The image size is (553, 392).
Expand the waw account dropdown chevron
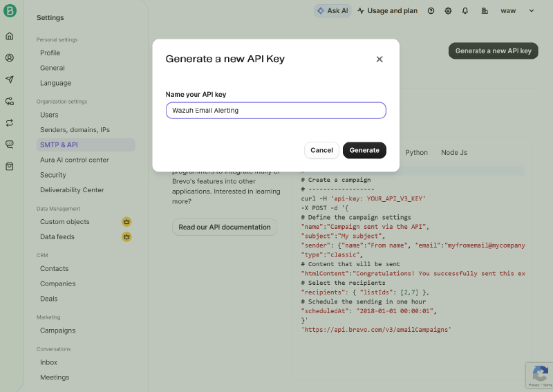(x=532, y=11)
